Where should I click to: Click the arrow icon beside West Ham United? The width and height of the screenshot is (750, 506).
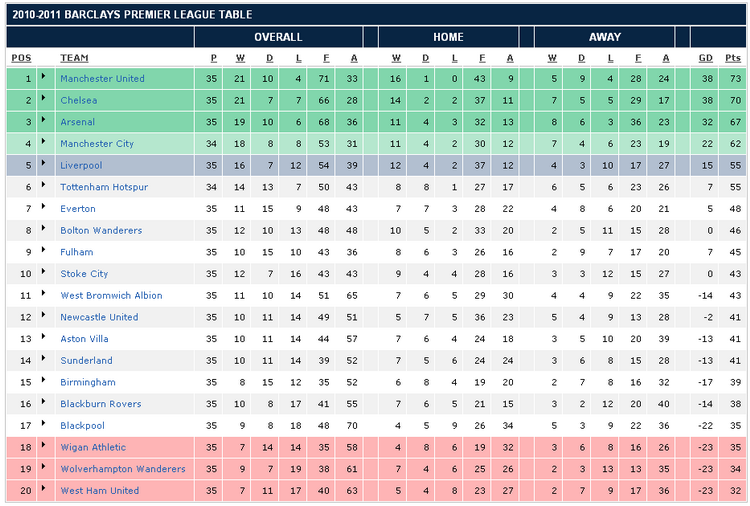point(43,490)
